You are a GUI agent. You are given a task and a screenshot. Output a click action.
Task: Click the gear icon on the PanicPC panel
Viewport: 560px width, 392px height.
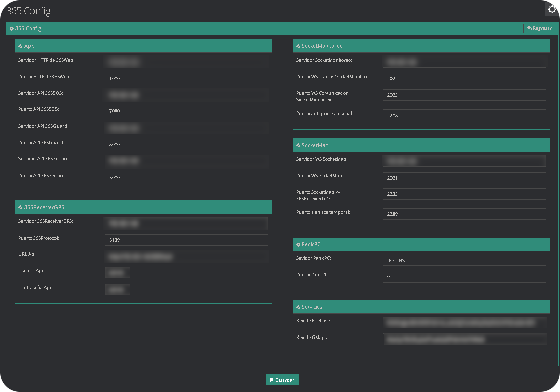click(x=298, y=244)
